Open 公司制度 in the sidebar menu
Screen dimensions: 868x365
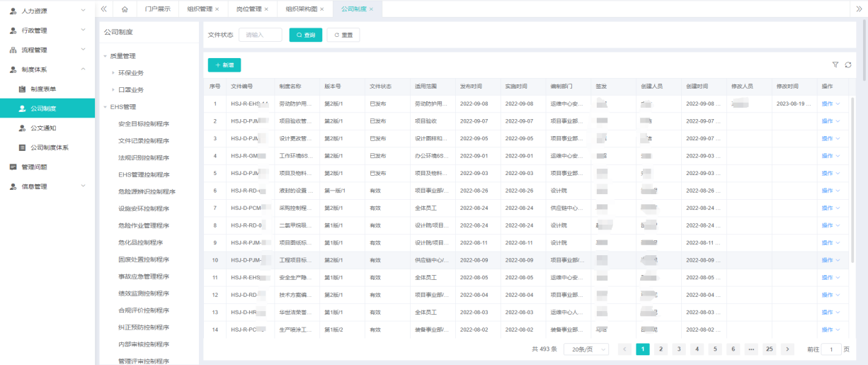click(47, 108)
